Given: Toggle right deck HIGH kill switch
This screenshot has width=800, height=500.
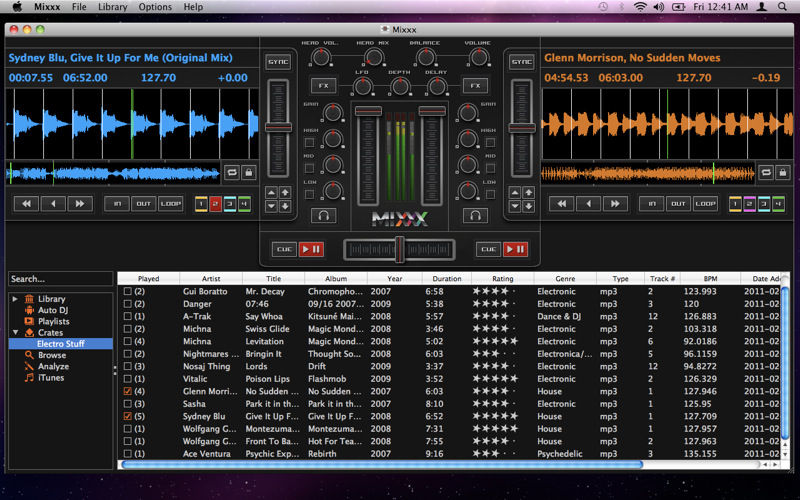Looking at the screenshot, I should click(490, 142).
